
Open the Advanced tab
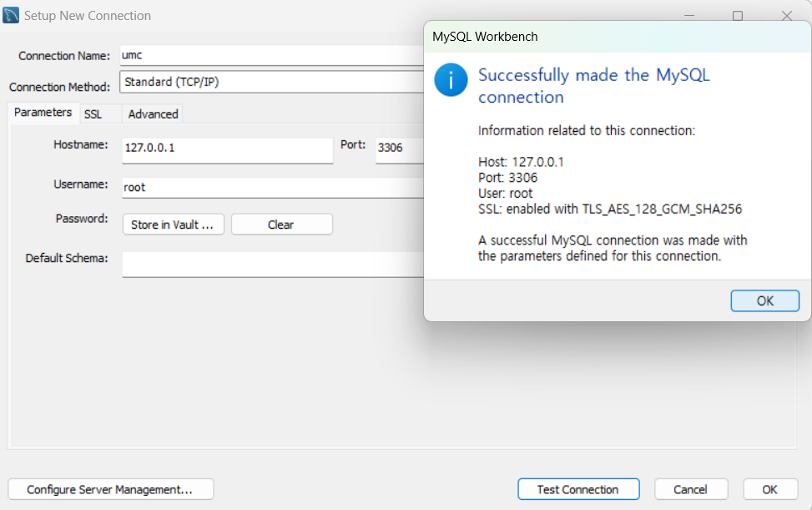[x=153, y=114]
